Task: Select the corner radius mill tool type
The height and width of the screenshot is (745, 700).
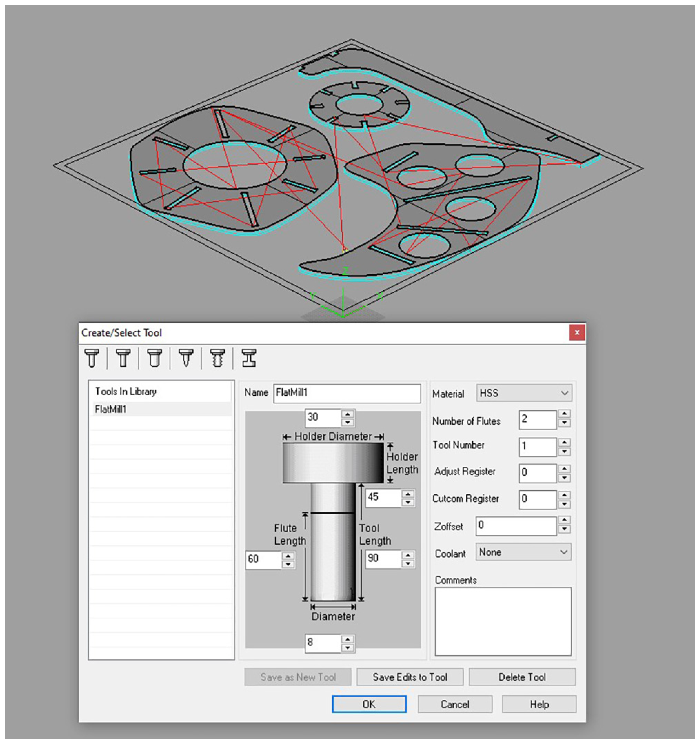Action: pyautogui.click(x=154, y=358)
